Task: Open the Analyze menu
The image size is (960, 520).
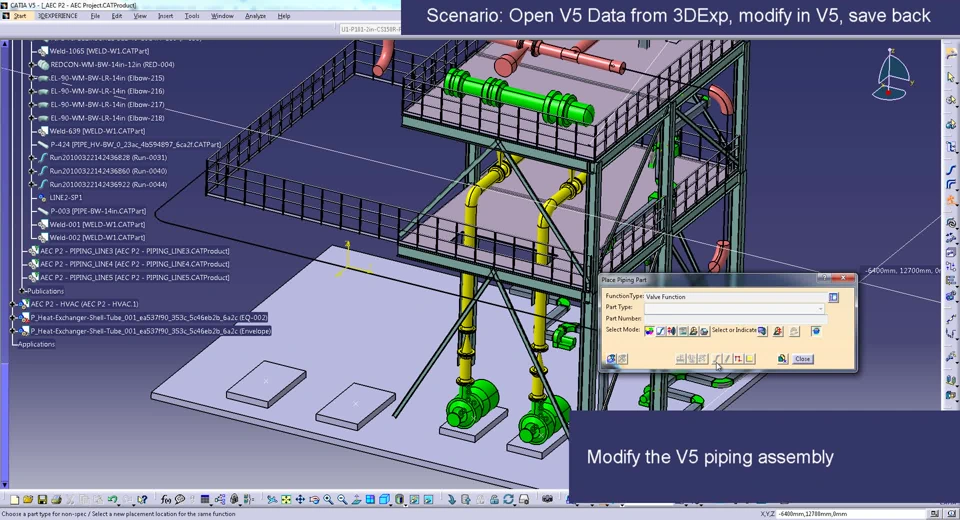Action: tap(255, 16)
